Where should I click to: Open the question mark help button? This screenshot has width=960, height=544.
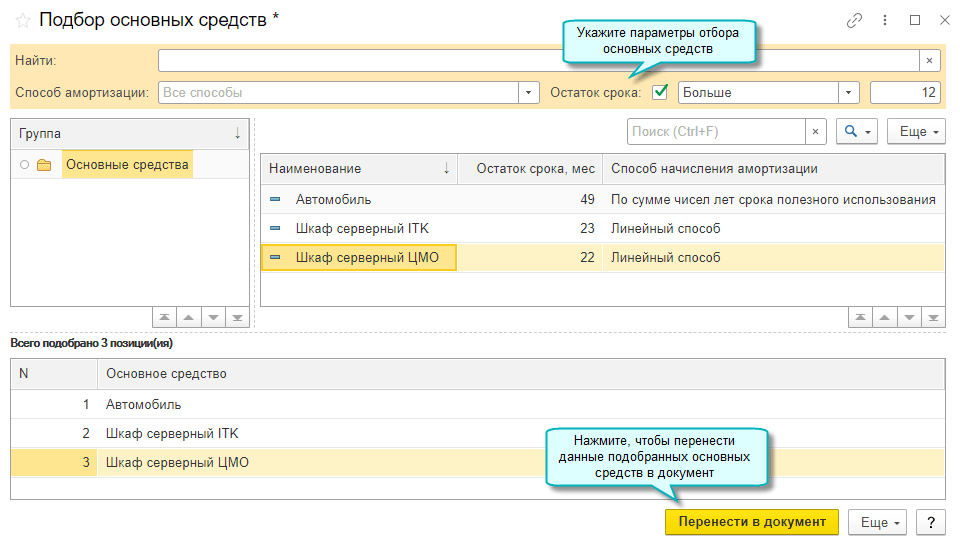point(930,522)
